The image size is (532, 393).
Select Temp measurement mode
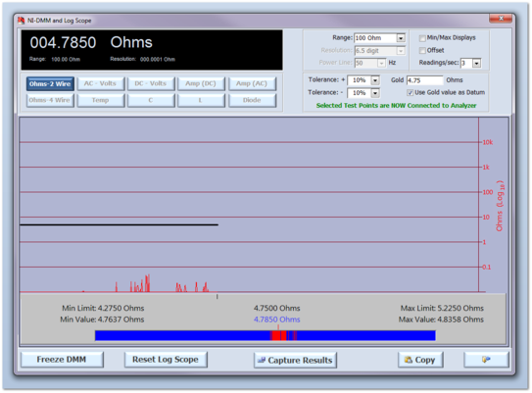point(101,100)
